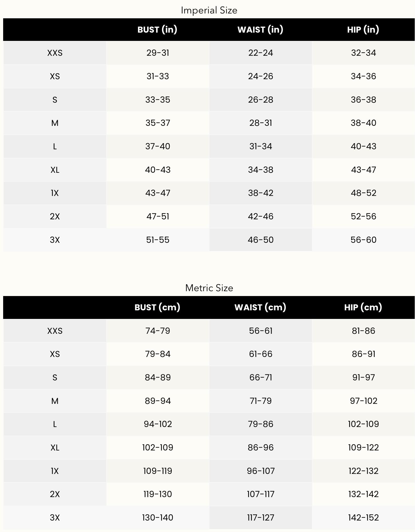Select the XXS row label in Imperial table

[55, 53]
